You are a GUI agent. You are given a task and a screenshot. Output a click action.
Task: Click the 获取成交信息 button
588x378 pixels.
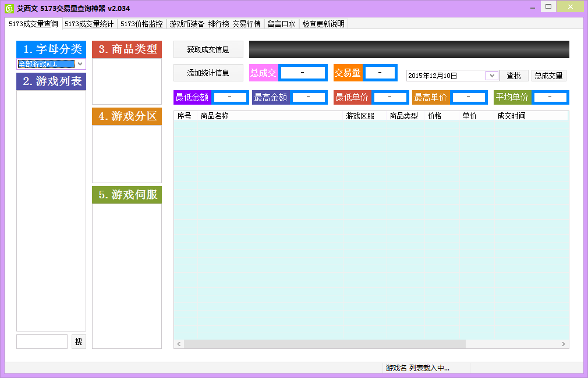[x=208, y=49]
